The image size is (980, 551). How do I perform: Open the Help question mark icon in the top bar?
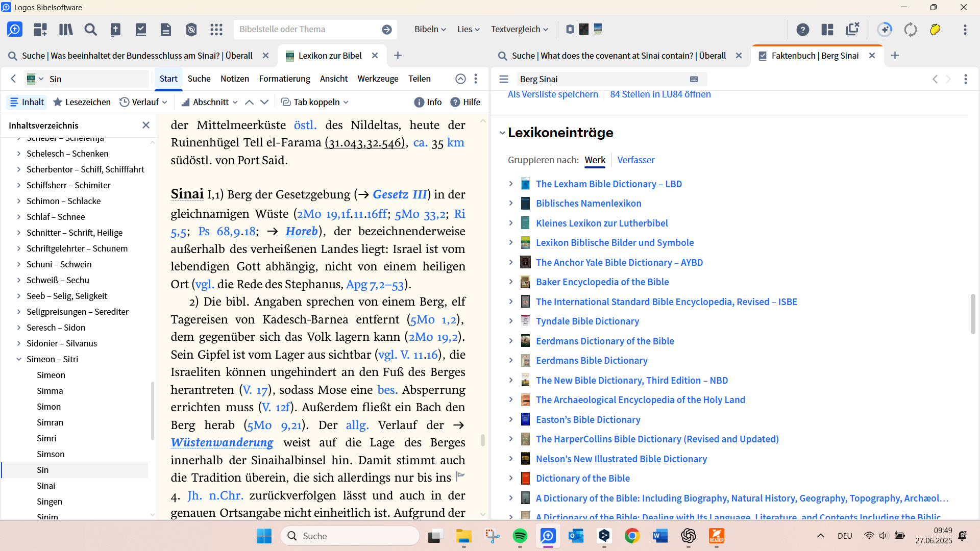click(x=803, y=30)
